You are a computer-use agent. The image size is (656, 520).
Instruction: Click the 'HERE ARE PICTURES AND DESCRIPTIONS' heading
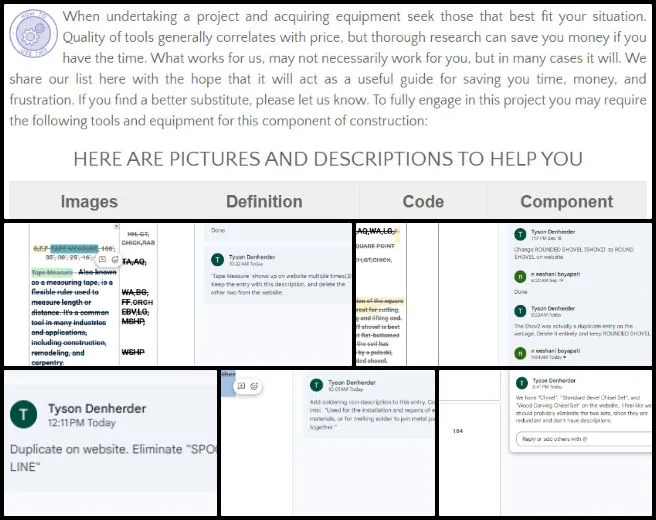tap(328, 159)
